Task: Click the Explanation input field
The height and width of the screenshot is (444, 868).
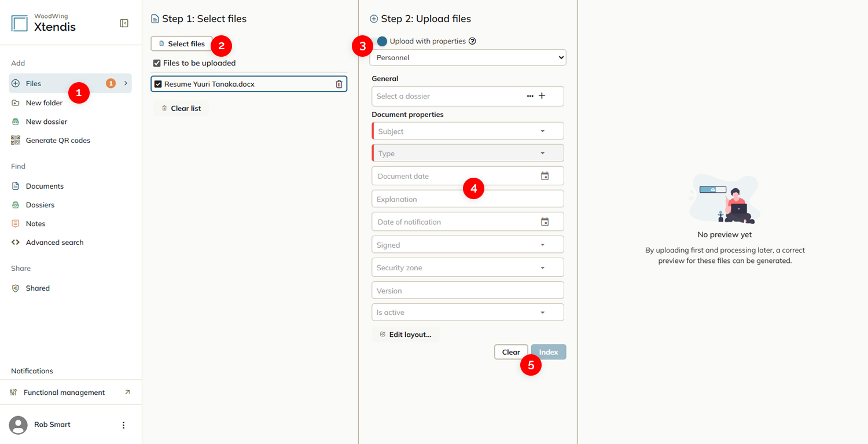Action: [x=468, y=199]
